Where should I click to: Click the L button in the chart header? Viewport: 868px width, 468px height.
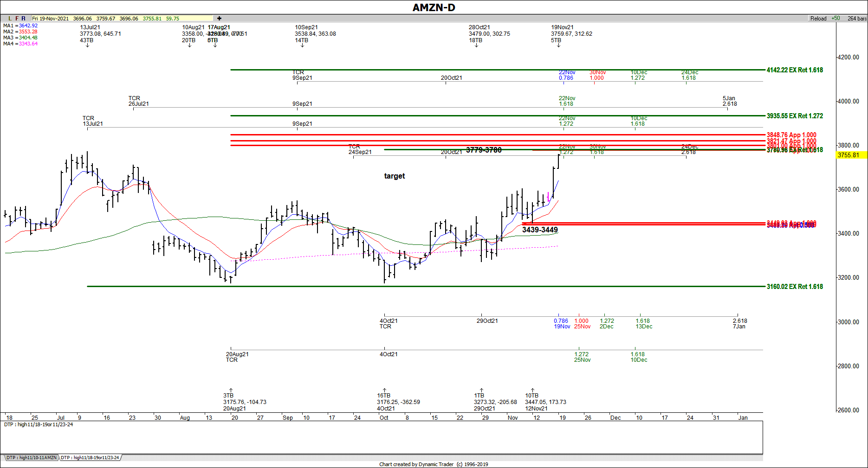tap(10, 19)
